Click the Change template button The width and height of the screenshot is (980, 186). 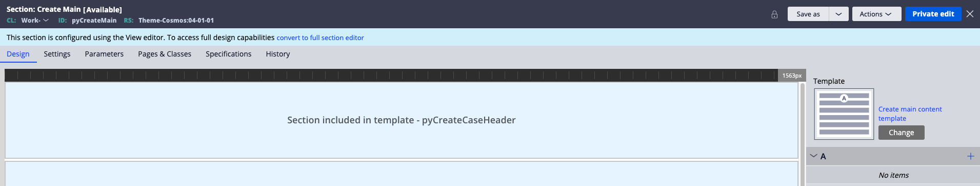click(901, 133)
